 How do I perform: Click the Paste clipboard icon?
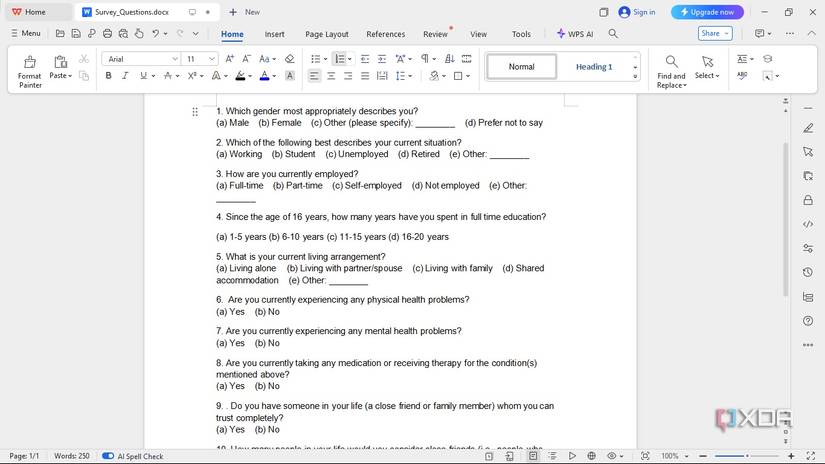pos(61,62)
